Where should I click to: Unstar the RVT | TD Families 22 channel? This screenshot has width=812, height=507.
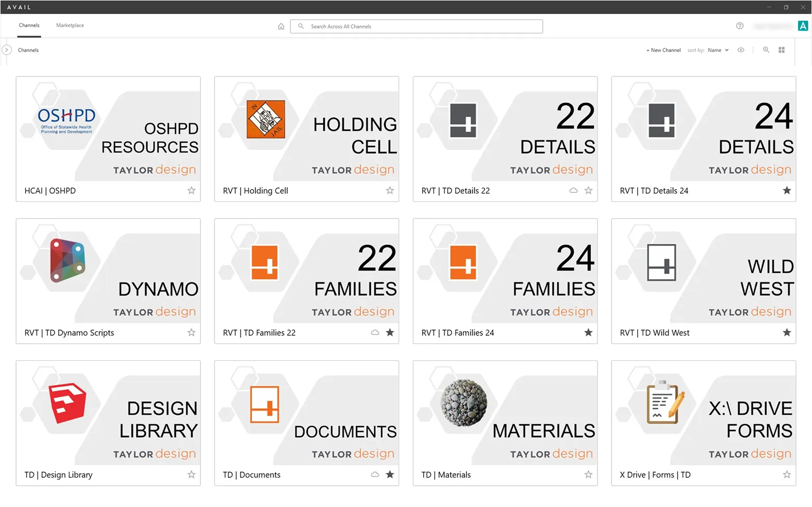[390, 333]
